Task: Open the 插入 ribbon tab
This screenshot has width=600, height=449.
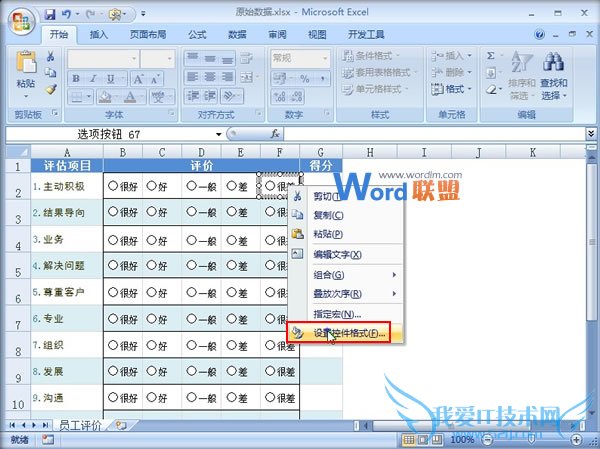Action: (x=99, y=35)
